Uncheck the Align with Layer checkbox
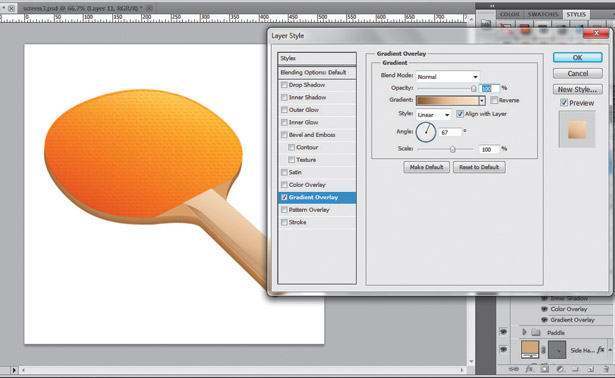 (460, 114)
